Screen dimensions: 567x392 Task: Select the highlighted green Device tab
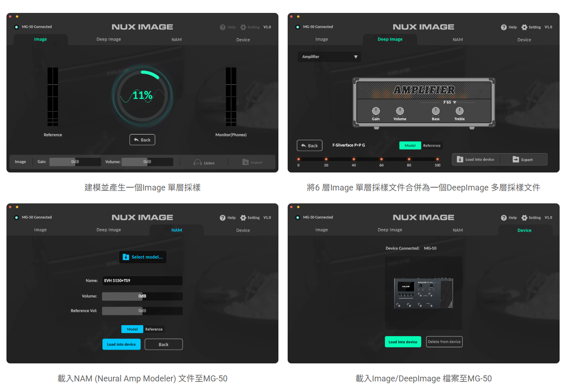[524, 230]
